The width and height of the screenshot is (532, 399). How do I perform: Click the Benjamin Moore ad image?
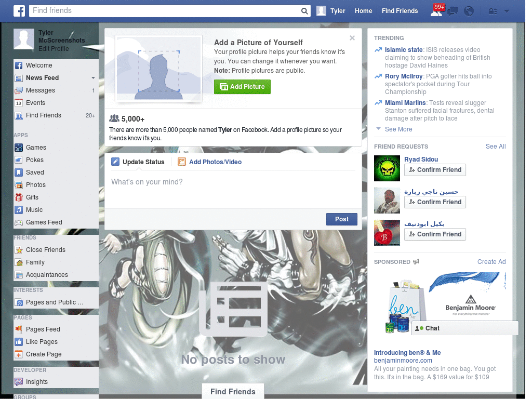440,303
